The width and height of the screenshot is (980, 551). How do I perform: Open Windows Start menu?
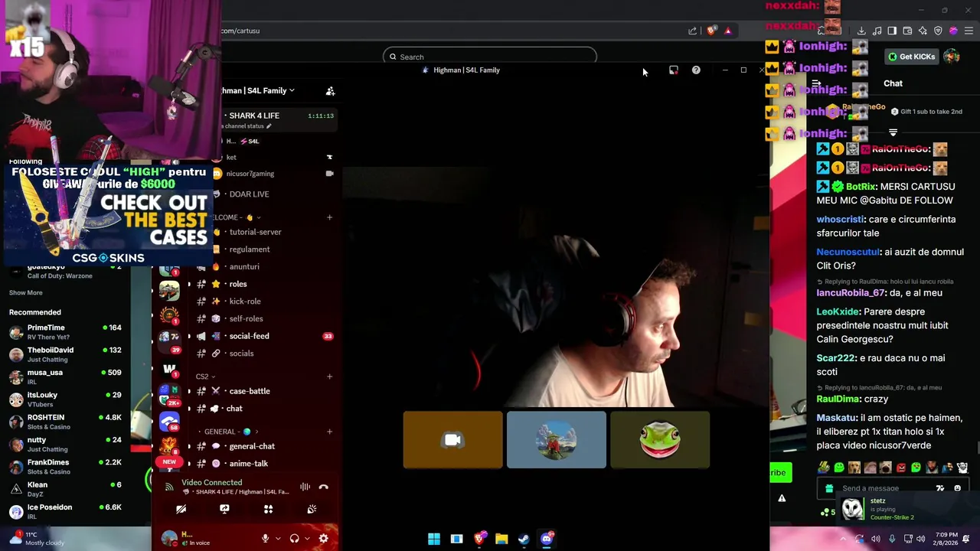click(434, 539)
